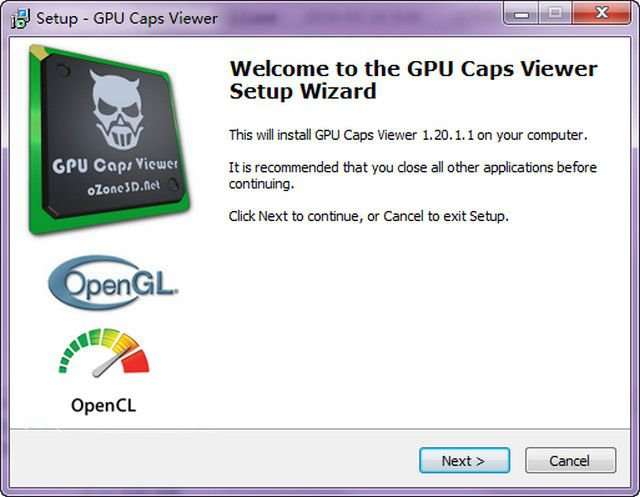Viewport: 640px width, 497px height.
Task: Click the OpenCL gauge icon
Action: click(104, 353)
